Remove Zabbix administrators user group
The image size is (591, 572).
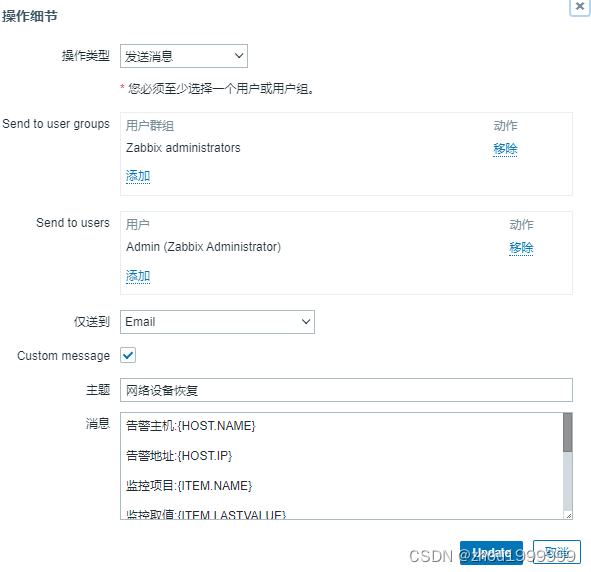tap(505, 149)
